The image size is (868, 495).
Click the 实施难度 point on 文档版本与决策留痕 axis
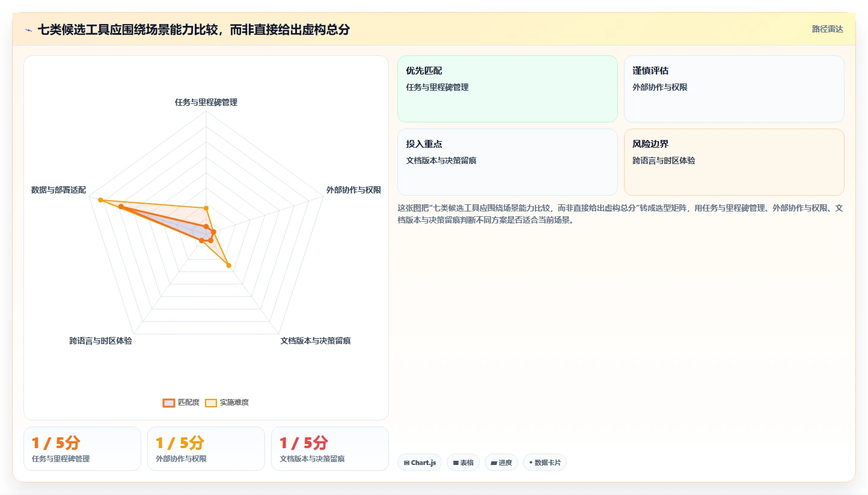click(228, 266)
